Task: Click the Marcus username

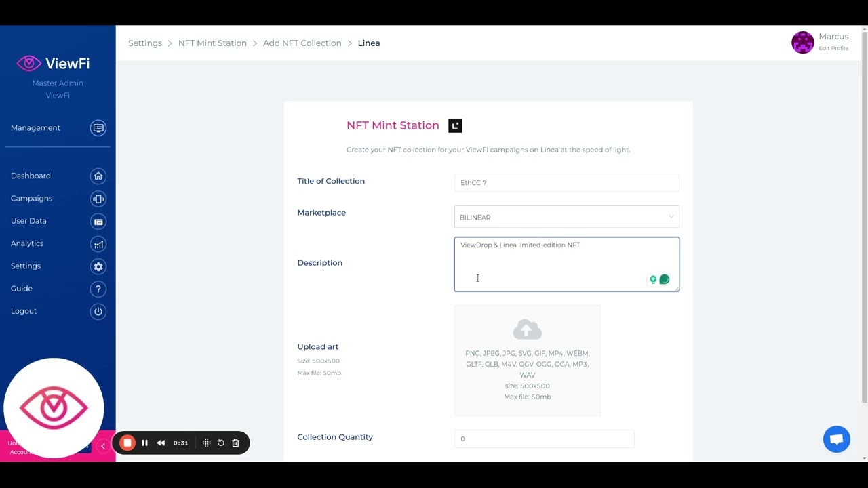Action: pos(833,37)
